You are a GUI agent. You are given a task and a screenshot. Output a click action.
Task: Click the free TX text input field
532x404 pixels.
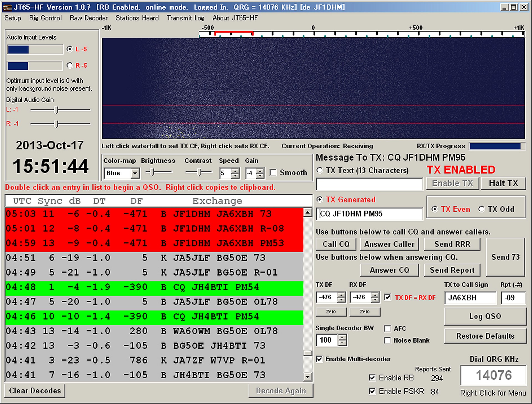[x=369, y=184]
